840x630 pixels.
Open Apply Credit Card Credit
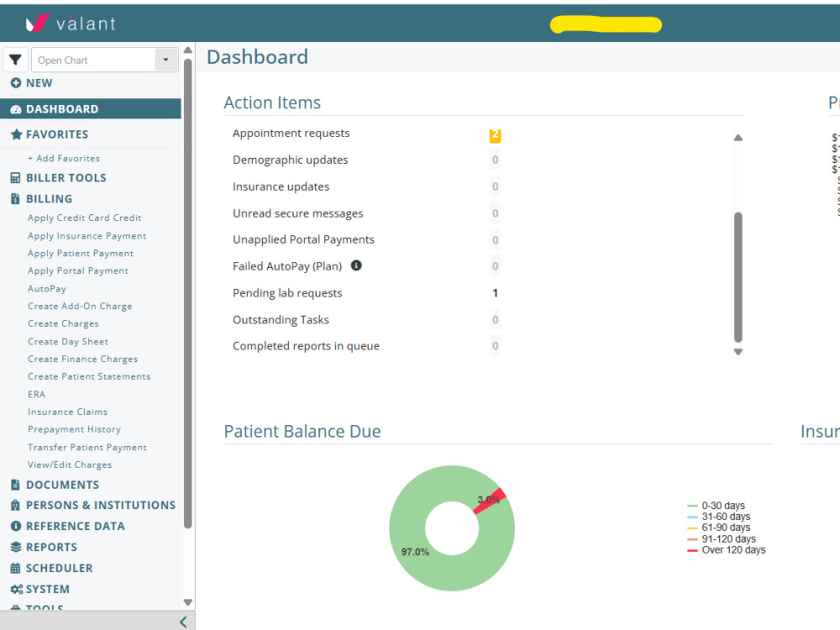coord(85,218)
